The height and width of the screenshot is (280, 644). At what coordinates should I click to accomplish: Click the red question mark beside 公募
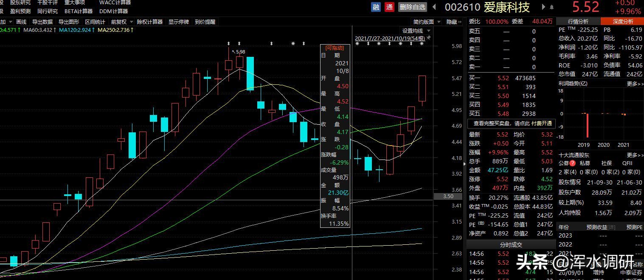(x=573, y=163)
